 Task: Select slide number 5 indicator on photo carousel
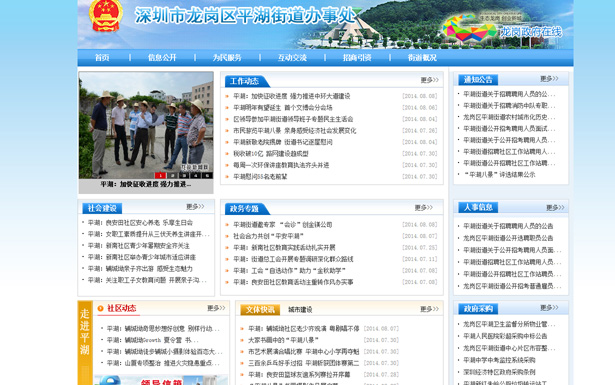207,176
